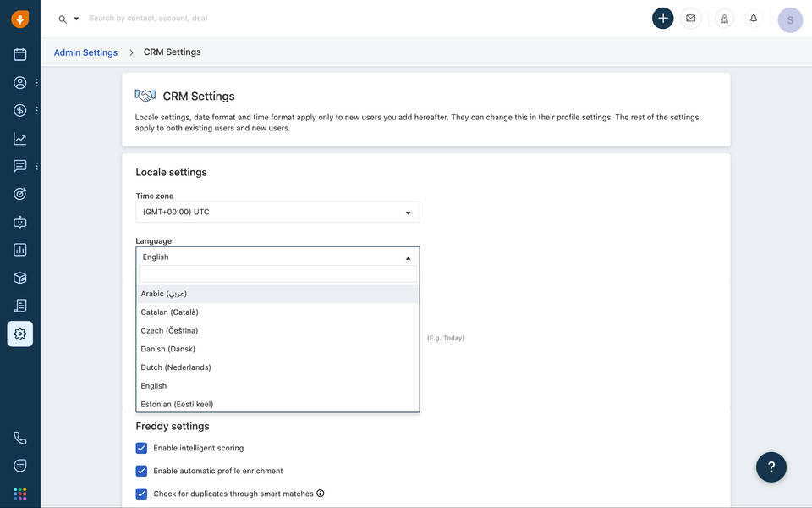This screenshot has height=508, width=812.
Task: Click the Phone icon in sidebar
Action: coord(19,438)
